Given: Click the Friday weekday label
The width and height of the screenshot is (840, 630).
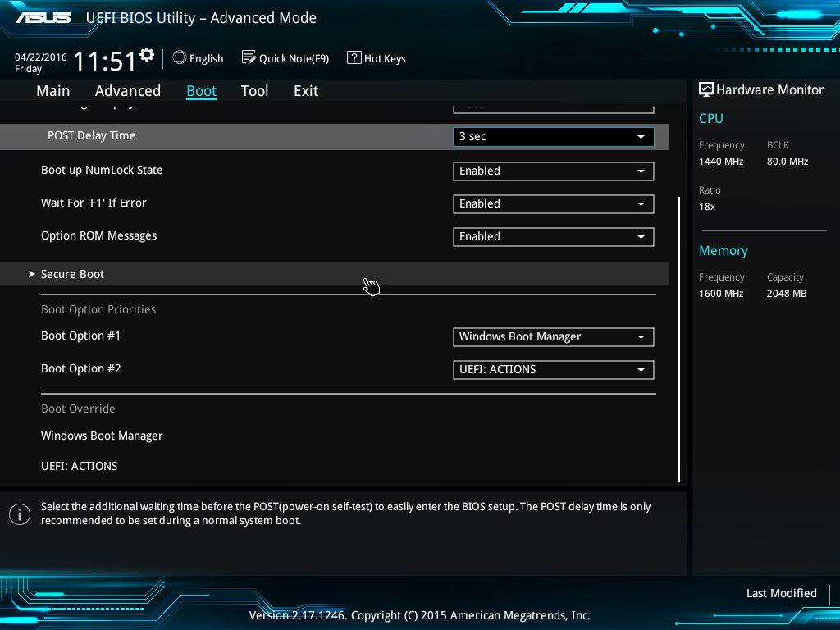Looking at the screenshot, I should click(x=28, y=69).
